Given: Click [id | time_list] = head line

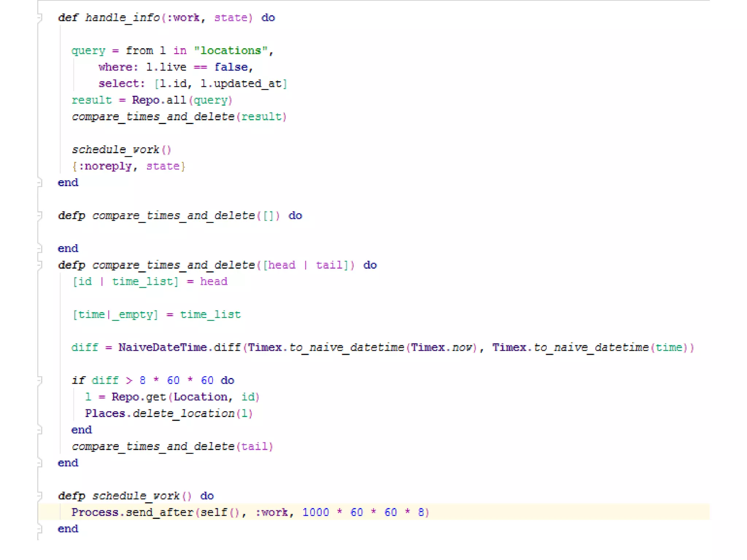Looking at the screenshot, I should (x=150, y=281).
